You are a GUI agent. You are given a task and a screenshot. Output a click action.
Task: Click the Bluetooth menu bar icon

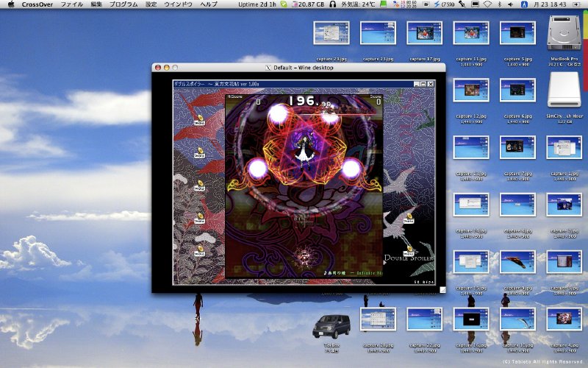pos(500,4)
